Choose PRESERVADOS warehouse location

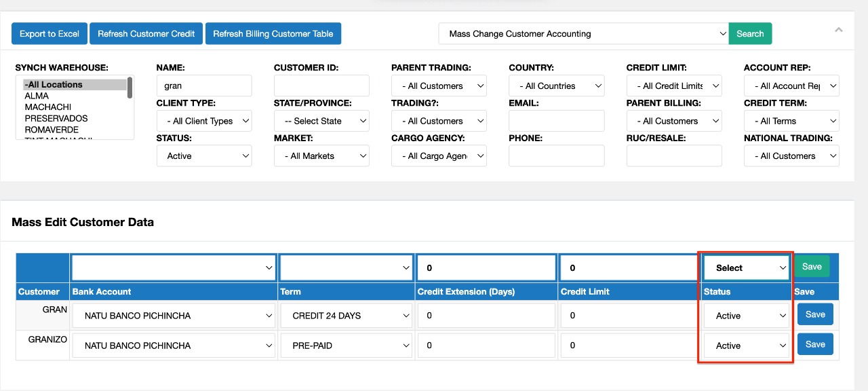coord(56,118)
